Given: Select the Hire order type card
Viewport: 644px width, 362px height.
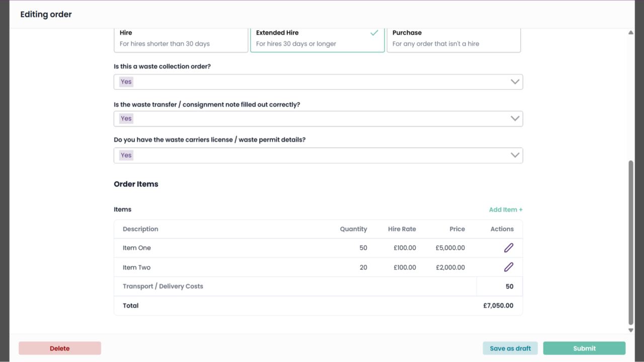Looking at the screenshot, I should [181, 39].
